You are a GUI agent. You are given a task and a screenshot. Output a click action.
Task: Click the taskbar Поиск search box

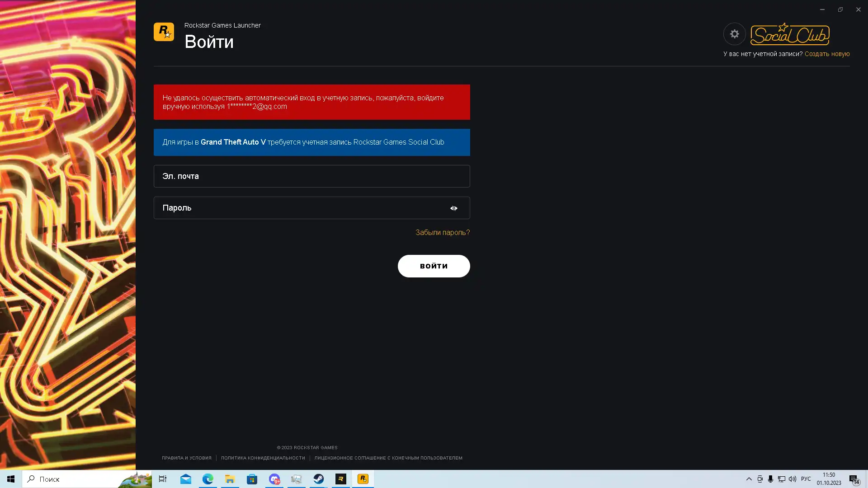coord(87,479)
